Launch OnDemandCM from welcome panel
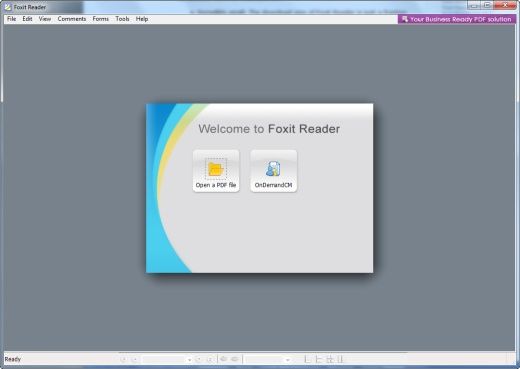The image size is (520, 369). [x=274, y=171]
